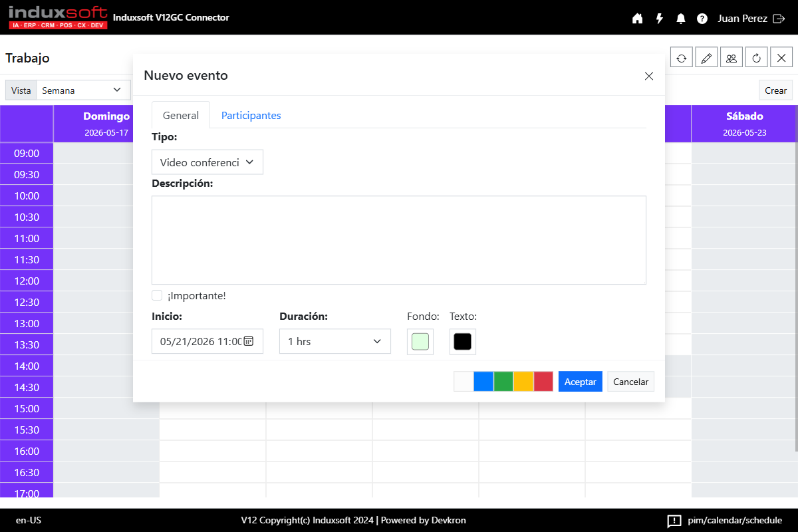
Task: Open the lightning bolt quick actions icon
Action: point(660,19)
